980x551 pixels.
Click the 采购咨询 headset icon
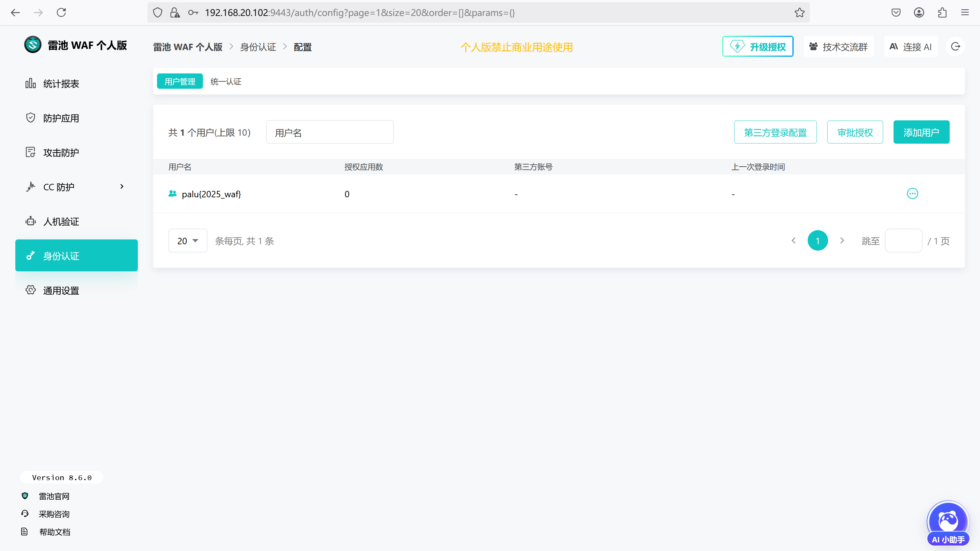tap(25, 514)
